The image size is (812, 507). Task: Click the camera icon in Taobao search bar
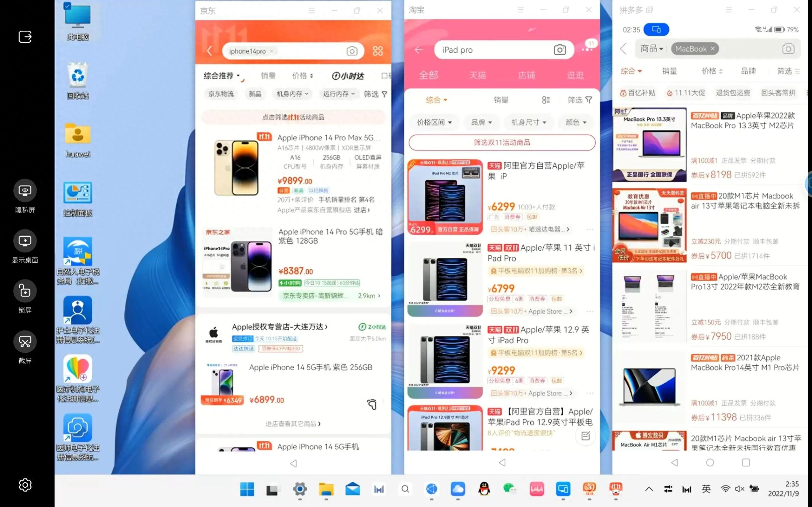(x=560, y=49)
